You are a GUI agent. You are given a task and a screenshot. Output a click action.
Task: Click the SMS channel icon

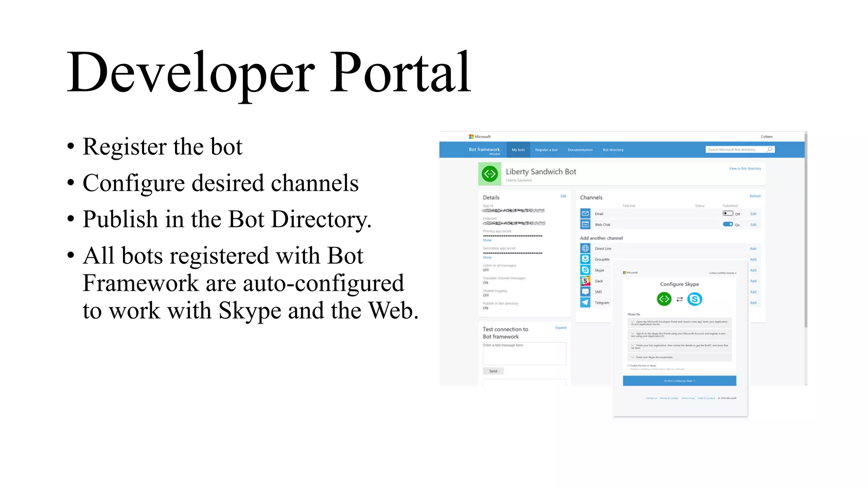[585, 291]
